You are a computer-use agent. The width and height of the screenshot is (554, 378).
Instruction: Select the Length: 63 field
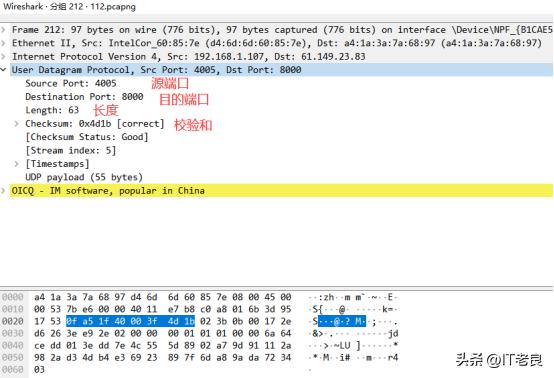52,110
